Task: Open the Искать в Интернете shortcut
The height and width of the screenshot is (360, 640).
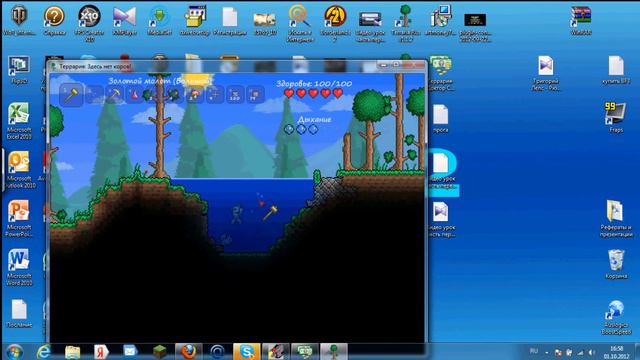Action: pyautogui.click(x=300, y=22)
